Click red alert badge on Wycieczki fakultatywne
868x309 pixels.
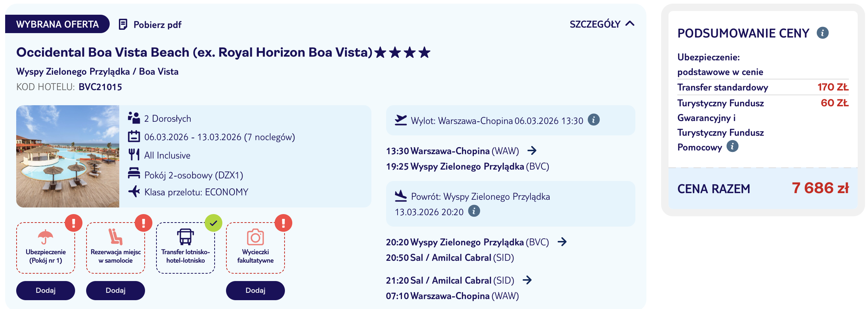pos(283,223)
